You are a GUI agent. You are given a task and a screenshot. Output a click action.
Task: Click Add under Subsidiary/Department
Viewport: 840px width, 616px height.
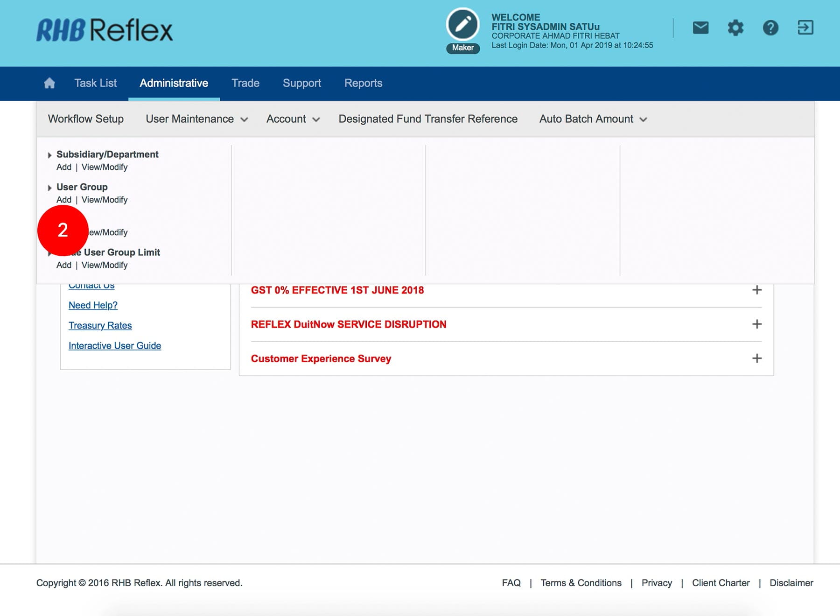pyautogui.click(x=64, y=167)
